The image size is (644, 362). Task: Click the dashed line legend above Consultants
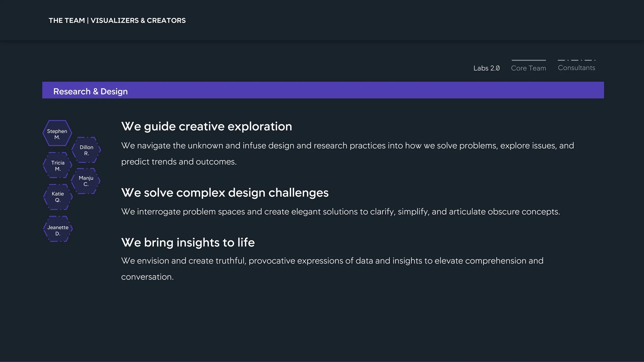tap(577, 60)
